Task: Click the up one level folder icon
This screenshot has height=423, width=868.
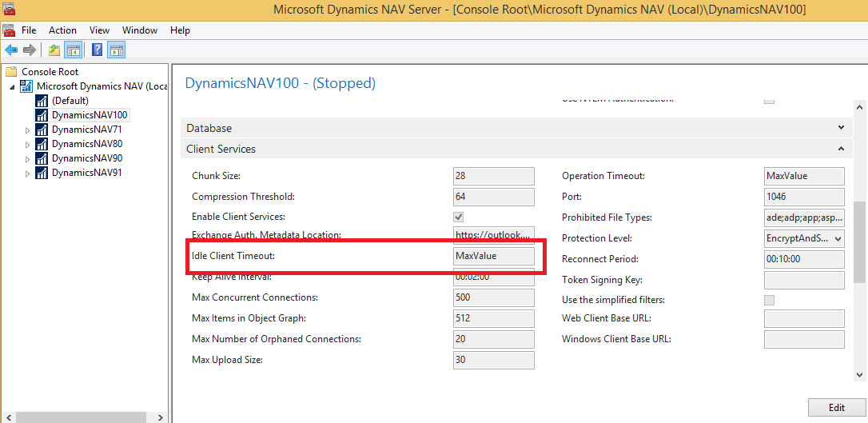Action: click(54, 50)
